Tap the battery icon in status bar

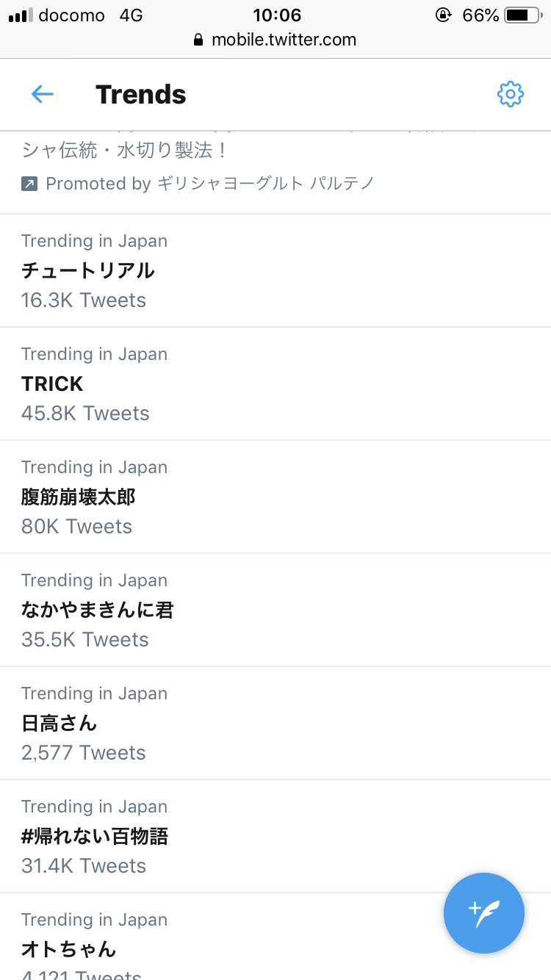522,15
